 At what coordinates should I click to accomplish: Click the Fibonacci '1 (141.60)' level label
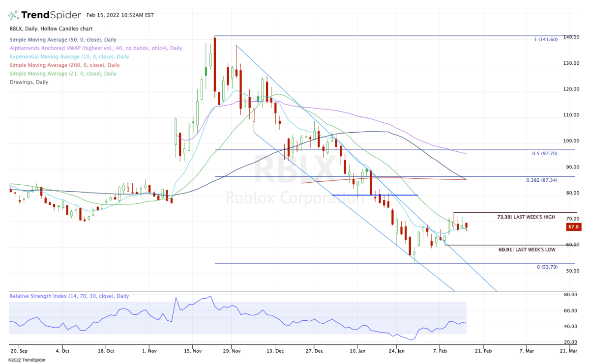[x=546, y=39]
